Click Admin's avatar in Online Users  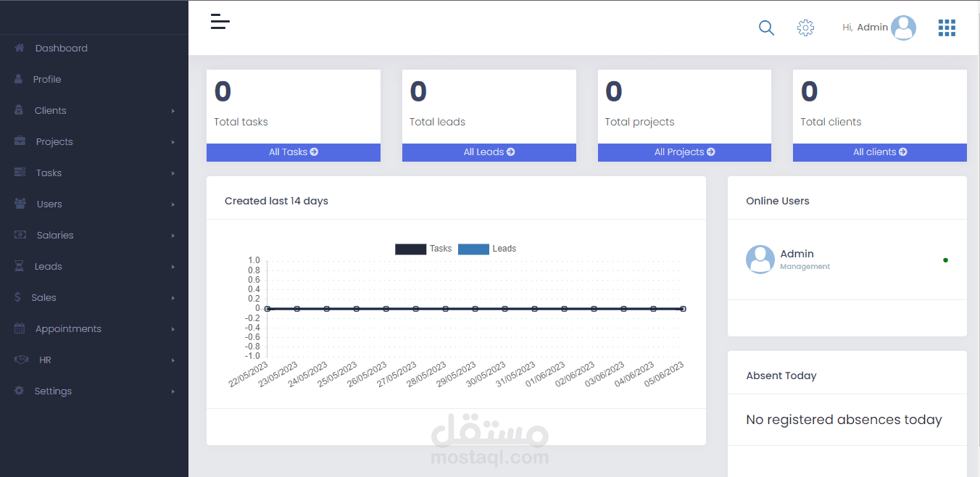[x=760, y=260]
